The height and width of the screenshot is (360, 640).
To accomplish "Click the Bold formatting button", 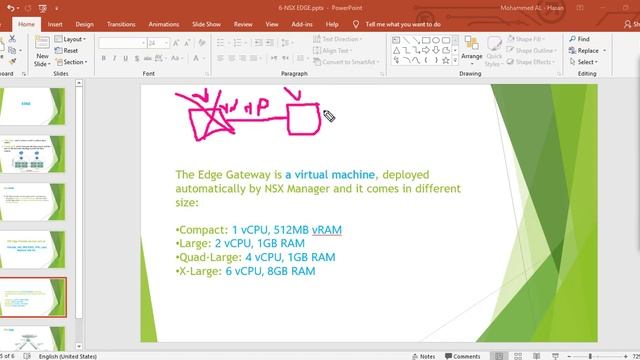I will [104, 58].
